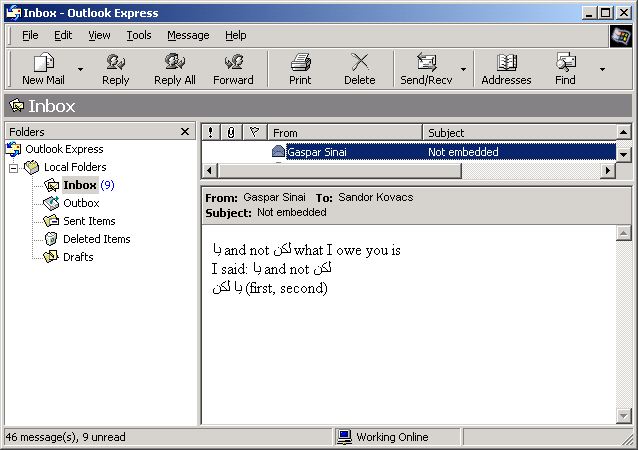Click the message count status text

click(x=66, y=437)
